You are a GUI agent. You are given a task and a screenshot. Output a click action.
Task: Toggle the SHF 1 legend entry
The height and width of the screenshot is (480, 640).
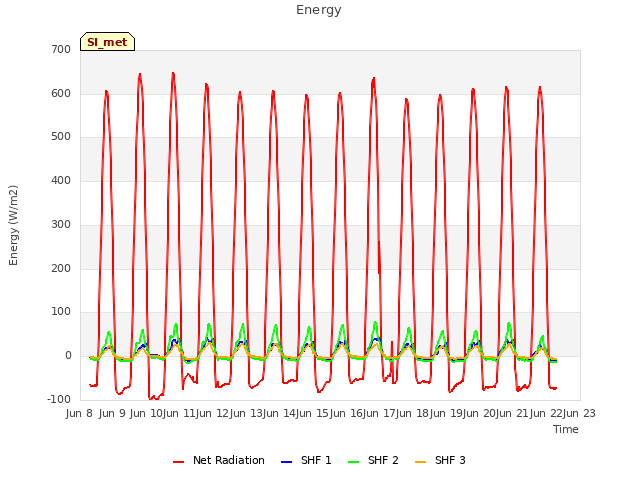click(x=306, y=460)
